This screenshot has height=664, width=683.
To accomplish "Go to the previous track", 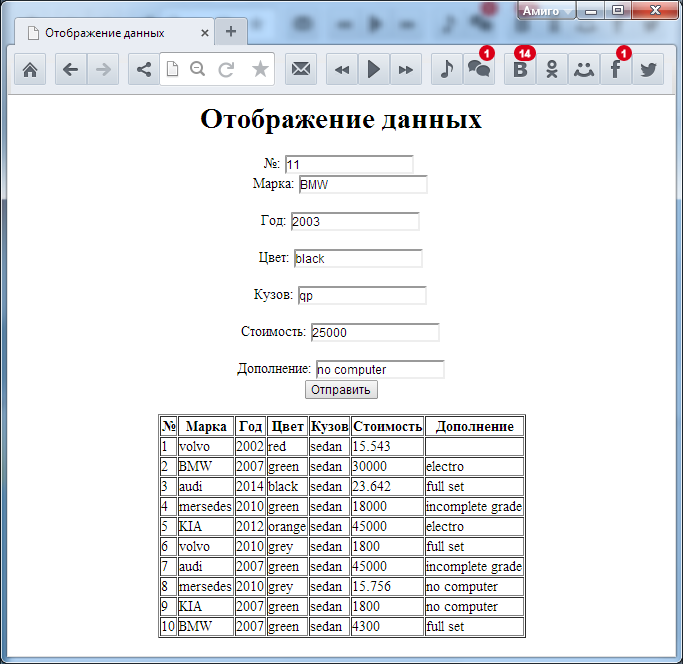I will (x=342, y=69).
